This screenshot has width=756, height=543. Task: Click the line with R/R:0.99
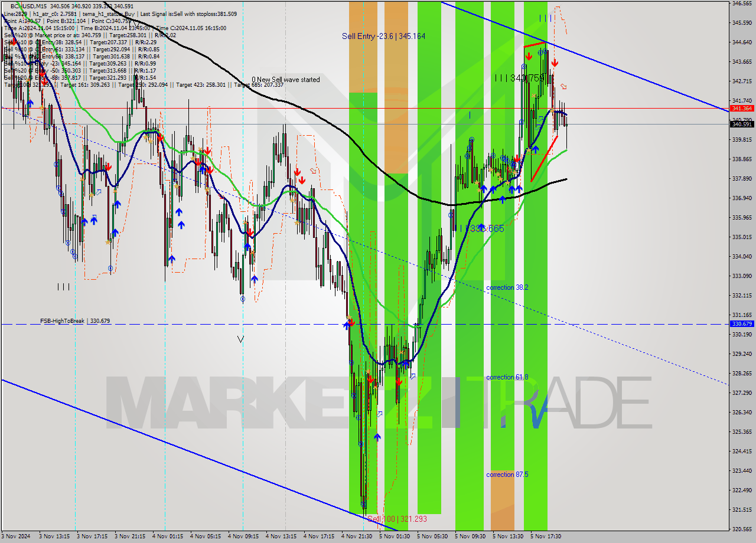(x=80, y=63)
